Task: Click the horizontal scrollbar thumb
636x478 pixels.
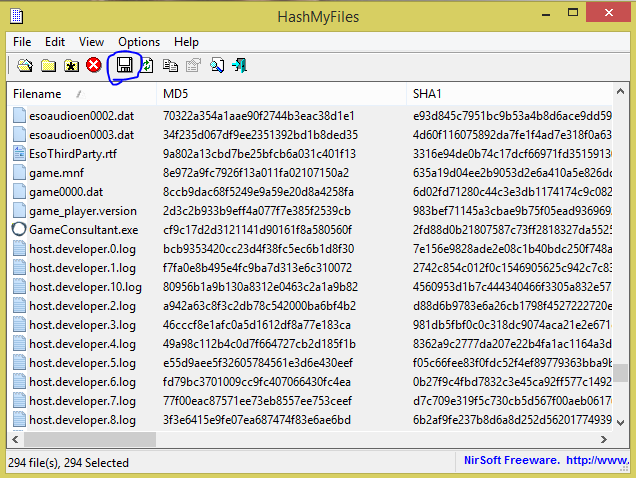Action: pyautogui.click(x=90, y=439)
